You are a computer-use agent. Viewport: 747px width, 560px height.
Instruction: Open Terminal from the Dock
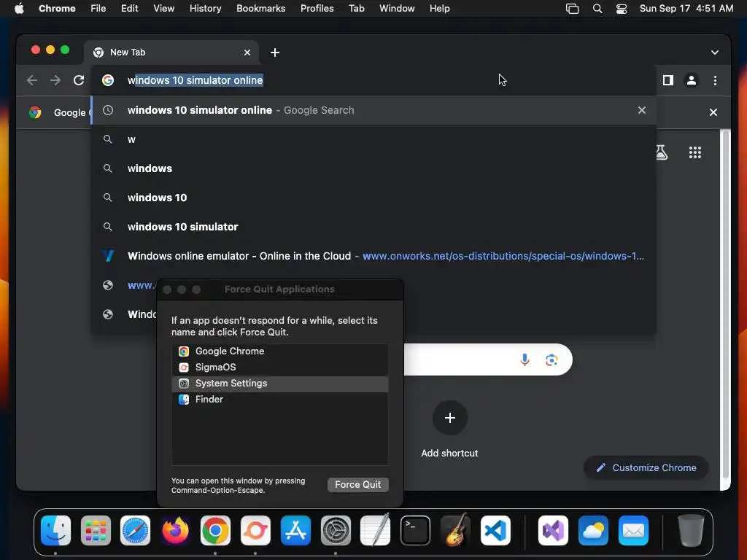(415, 530)
